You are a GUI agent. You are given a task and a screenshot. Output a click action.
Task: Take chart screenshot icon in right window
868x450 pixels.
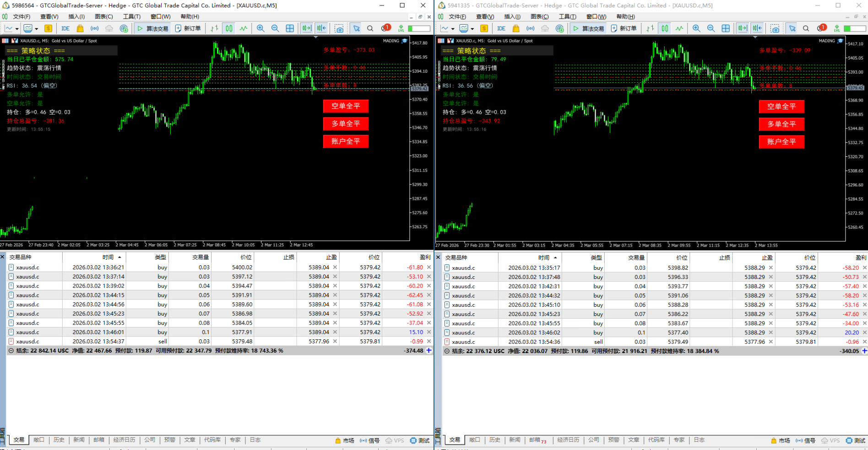click(x=775, y=28)
